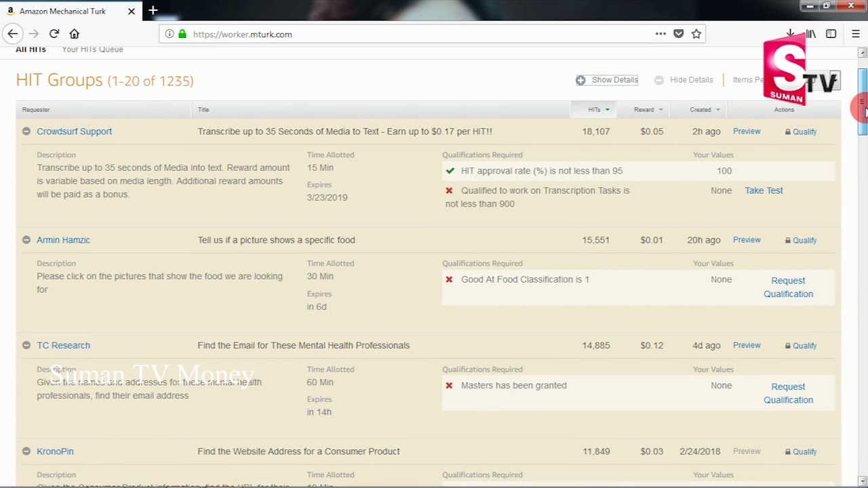Sort the table by the HITs column
Screen dimensions: 868x488
click(x=598, y=110)
